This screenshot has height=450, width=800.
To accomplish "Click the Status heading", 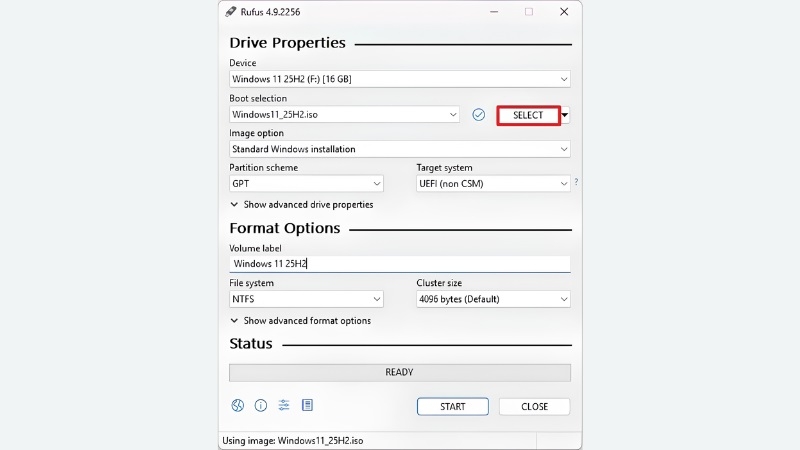I will [251, 344].
